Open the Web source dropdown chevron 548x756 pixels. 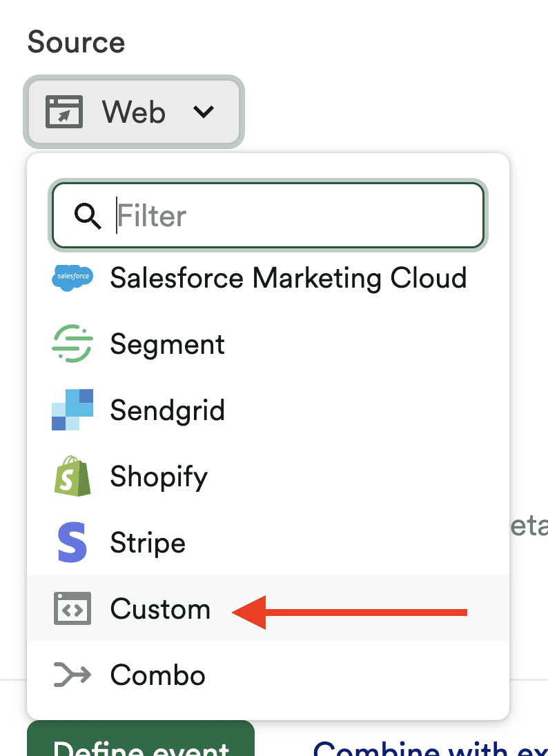204,112
